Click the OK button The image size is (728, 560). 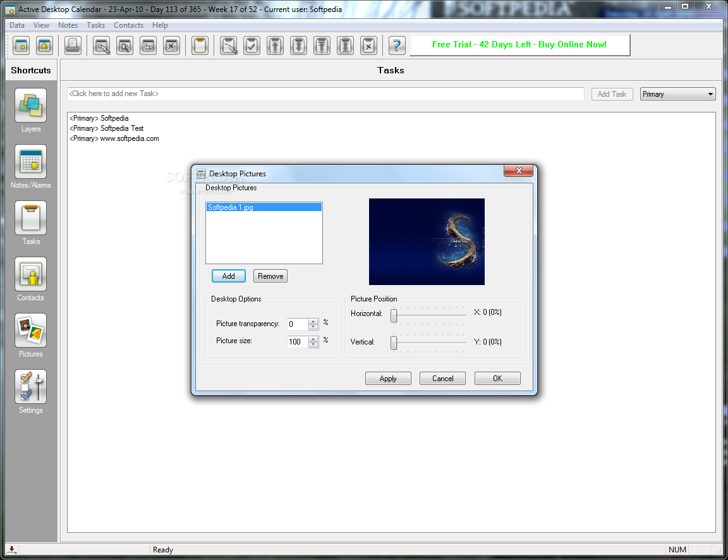[497, 379]
